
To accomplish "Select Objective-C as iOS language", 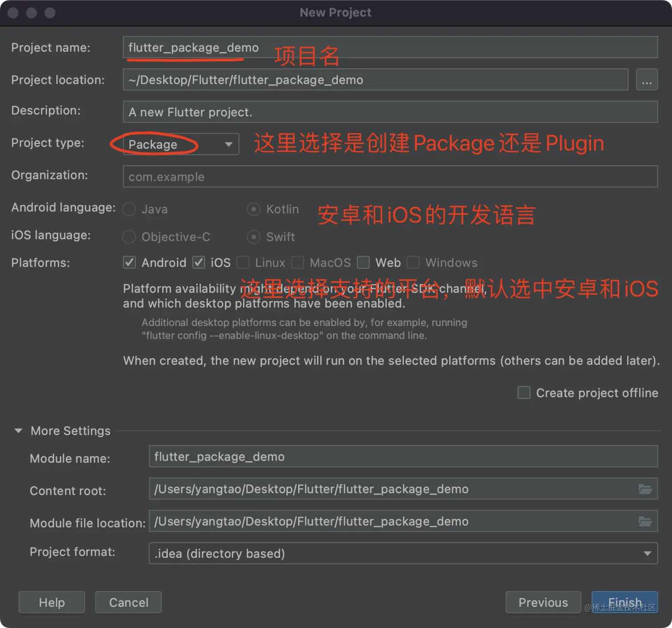I will click(129, 237).
